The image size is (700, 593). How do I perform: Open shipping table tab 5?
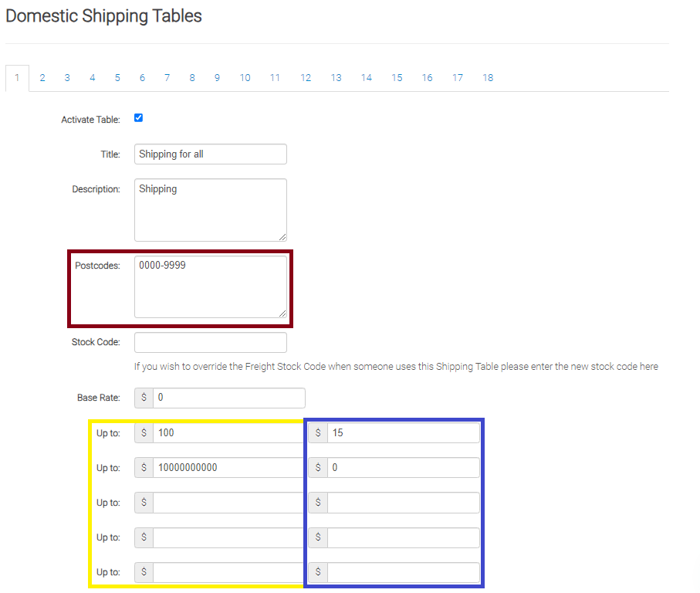click(117, 78)
